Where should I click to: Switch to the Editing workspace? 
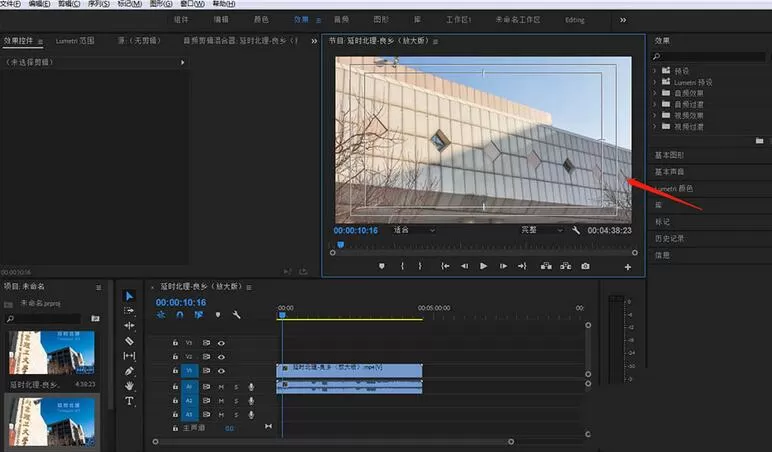[575, 20]
